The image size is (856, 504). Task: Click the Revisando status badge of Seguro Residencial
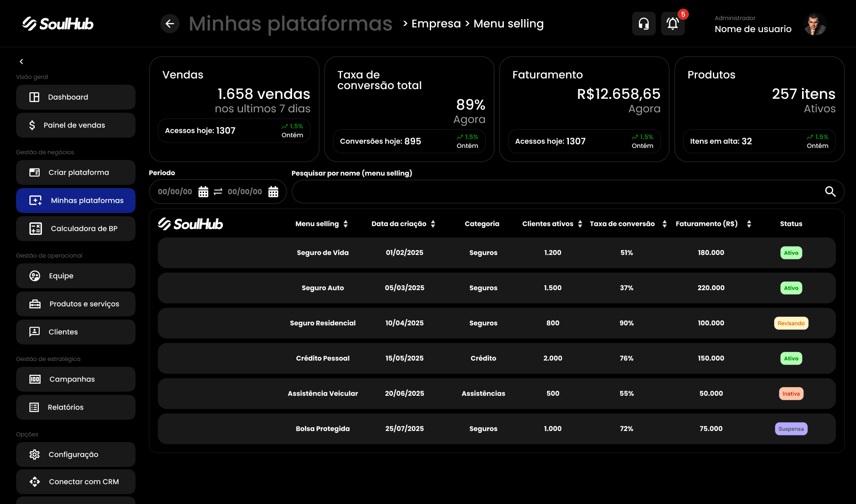(x=791, y=323)
